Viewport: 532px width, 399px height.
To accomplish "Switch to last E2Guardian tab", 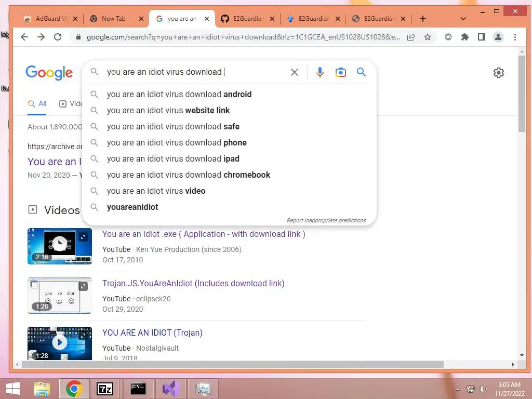I will tap(379, 19).
